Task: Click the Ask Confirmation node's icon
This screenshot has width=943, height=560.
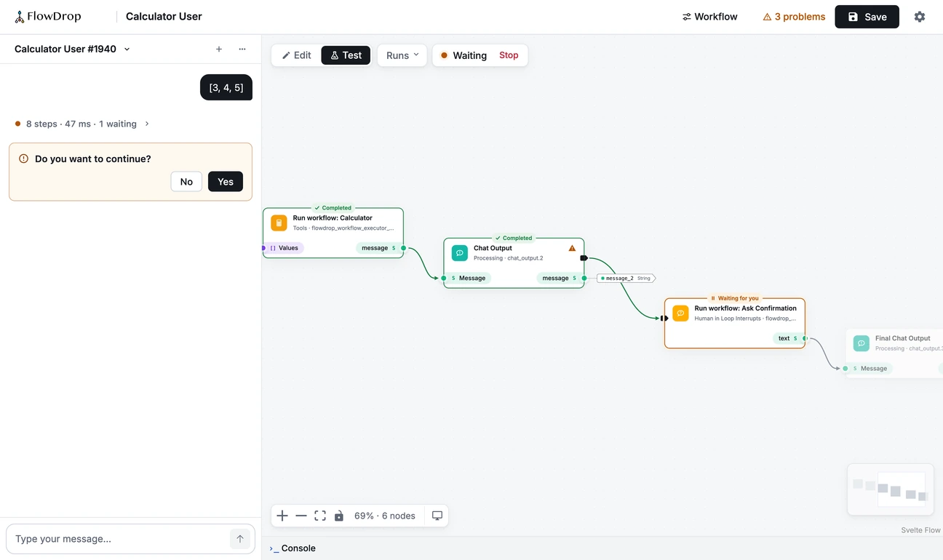Action: tap(680, 313)
